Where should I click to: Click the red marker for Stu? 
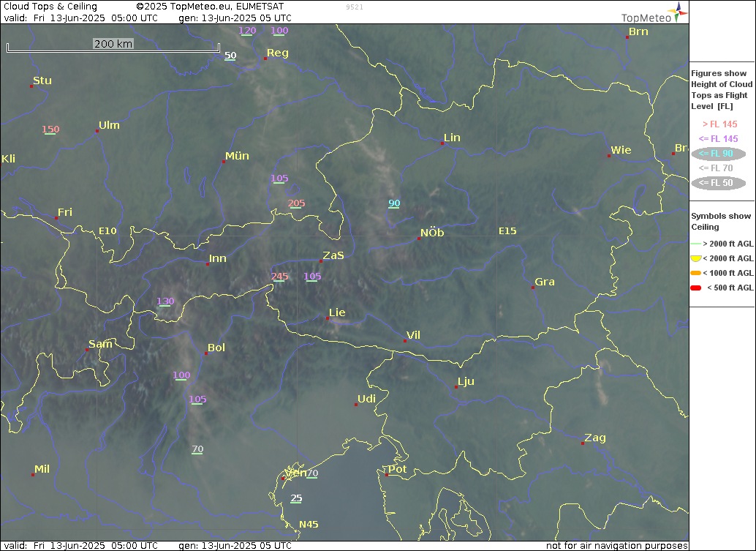[x=32, y=86]
